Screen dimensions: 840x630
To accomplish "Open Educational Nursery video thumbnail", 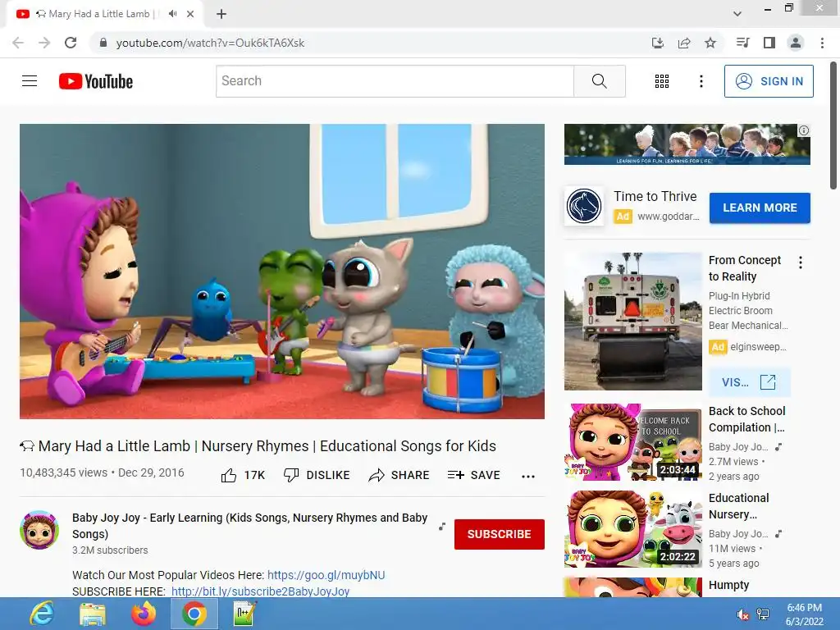I will click(x=632, y=529).
